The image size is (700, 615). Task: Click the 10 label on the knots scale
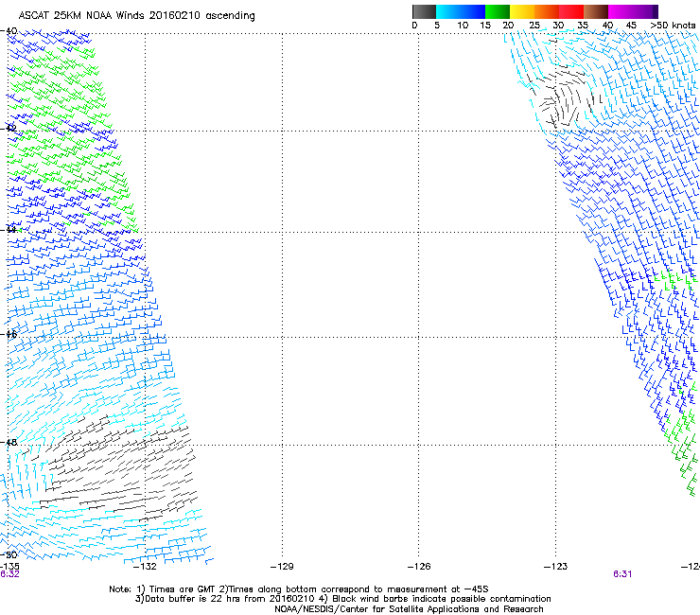463,26
